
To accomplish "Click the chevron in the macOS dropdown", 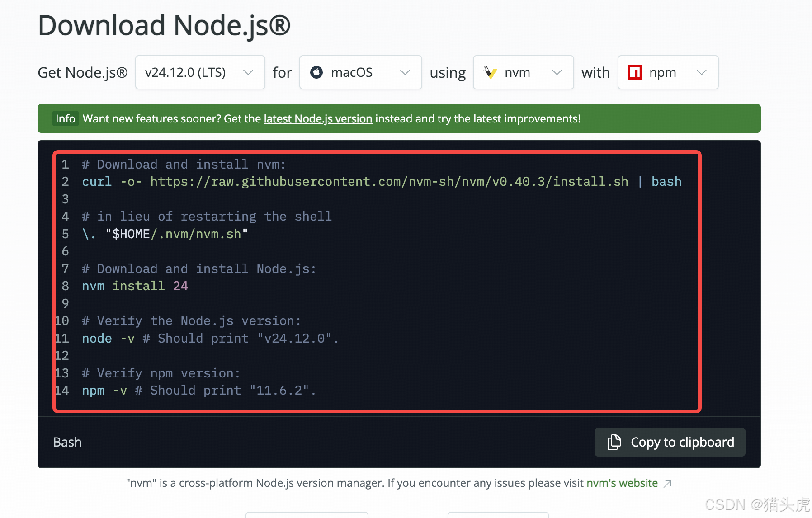I will pyautogui.click(x=405, y=72).
